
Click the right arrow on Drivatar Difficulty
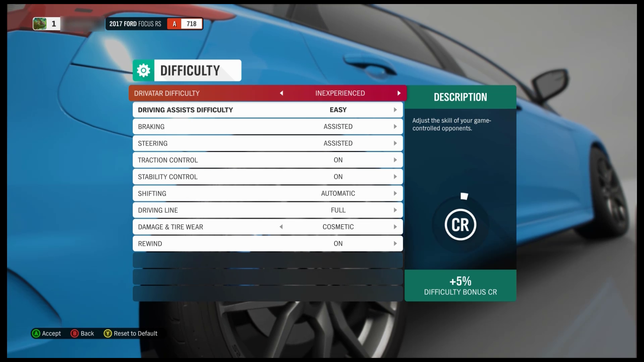pos(398,93)
